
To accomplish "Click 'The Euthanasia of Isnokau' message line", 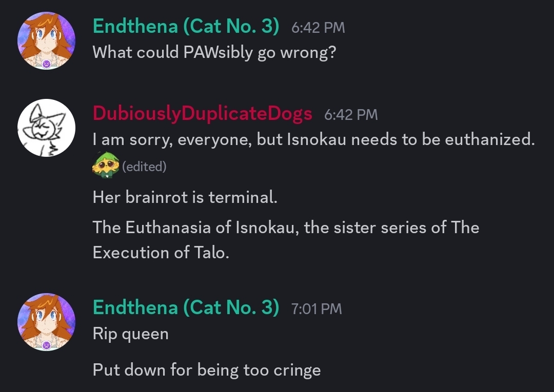I will click(286, 227).
